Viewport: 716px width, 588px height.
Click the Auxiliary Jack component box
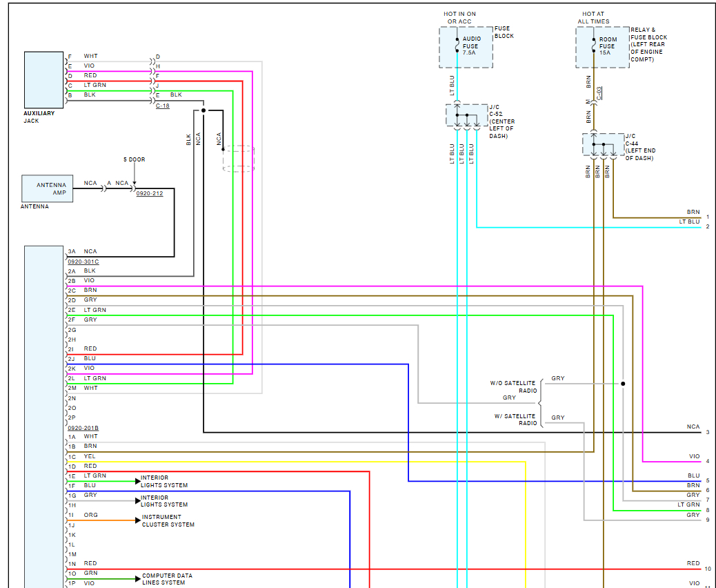44,80
